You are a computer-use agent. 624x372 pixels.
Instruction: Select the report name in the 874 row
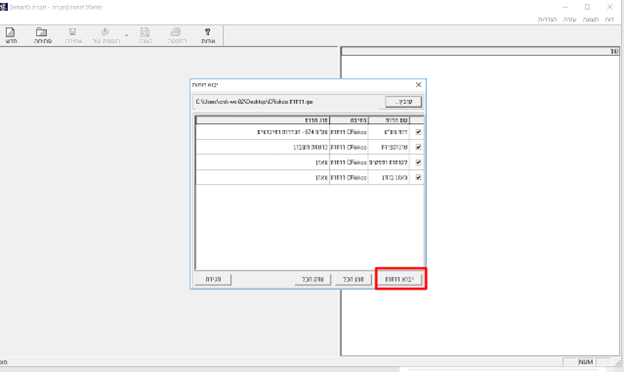pyautogui.click(x=396, y=132)
